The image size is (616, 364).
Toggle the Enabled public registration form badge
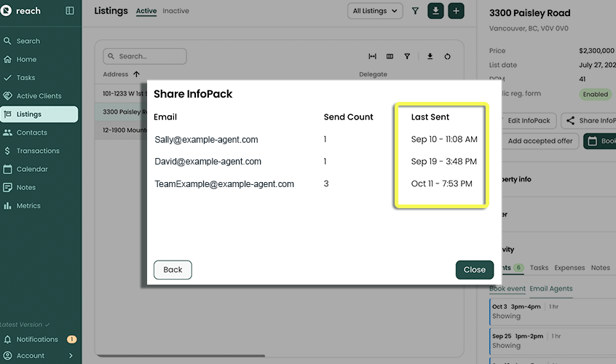595,94
